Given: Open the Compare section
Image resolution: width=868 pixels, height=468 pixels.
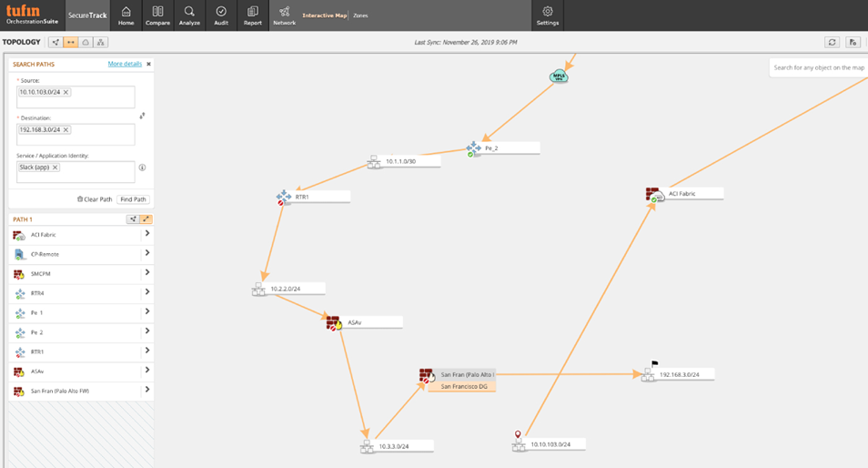Looking at the screenshot, I should [x=157, y=15].
